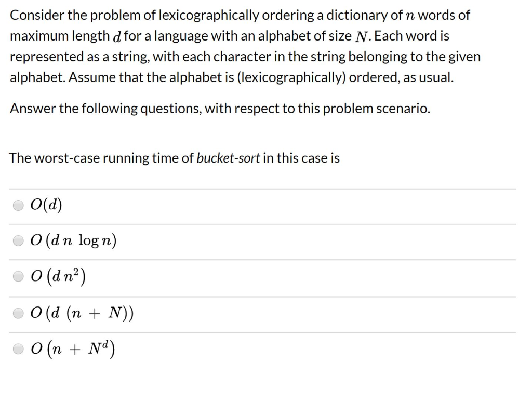This screenshot has height=401, width=532.
Task: Click the paragraph describing the dictionary problem
Action: pyautogui.click(x=244, y=46)
